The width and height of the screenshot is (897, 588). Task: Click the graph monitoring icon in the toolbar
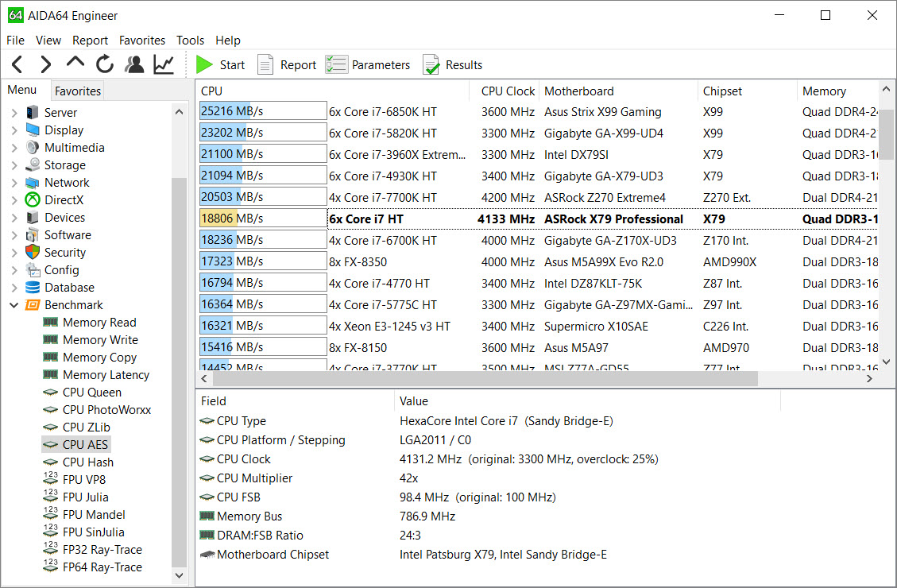click(x=163, y=64)
